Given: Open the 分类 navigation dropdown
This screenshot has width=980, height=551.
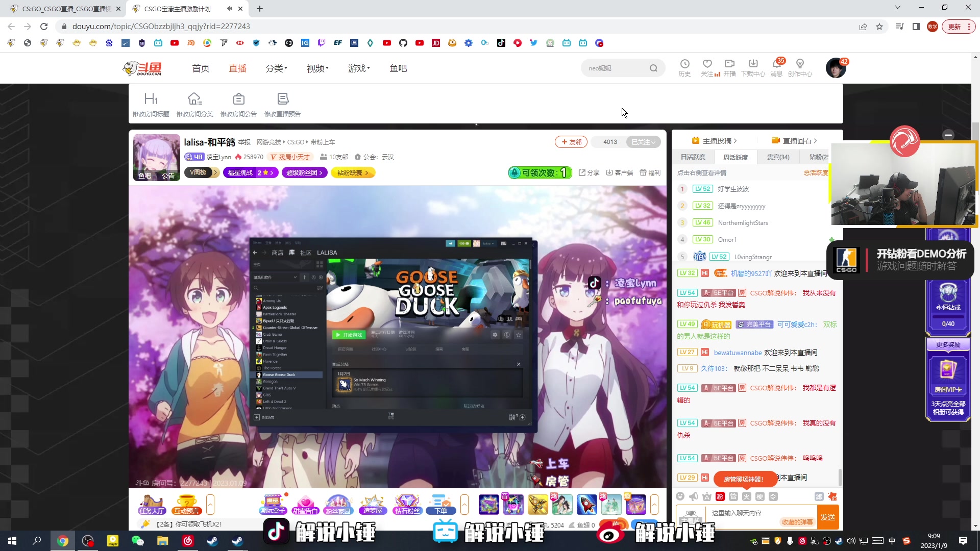Looking at the screenshot, I should [277, 68].
